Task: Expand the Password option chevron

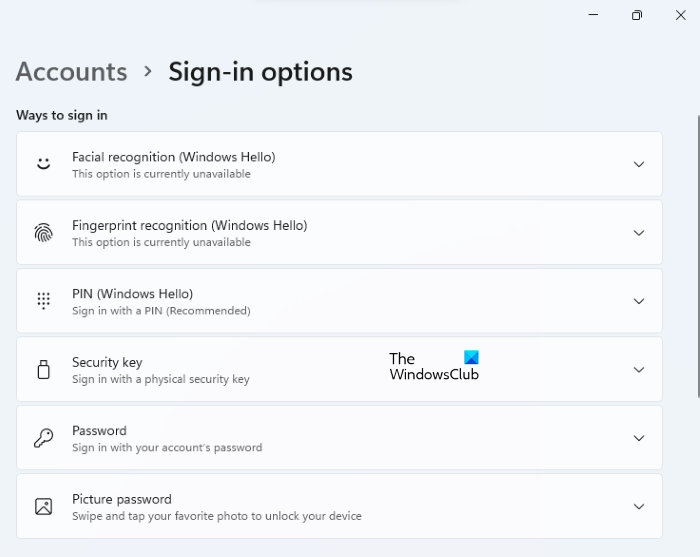Action: tap(639, 438)
